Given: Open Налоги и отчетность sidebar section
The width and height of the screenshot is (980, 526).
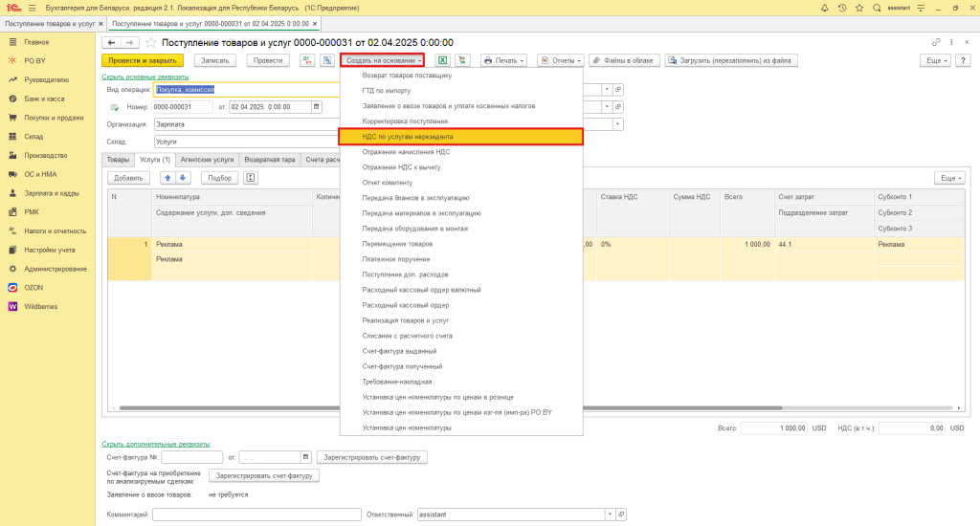Looking at the screenshot, I should [55, 231].
